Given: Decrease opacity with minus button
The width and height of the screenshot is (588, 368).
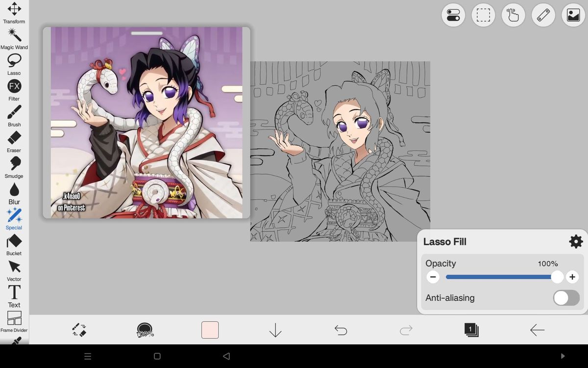Looking at the screenshot, I should 433,277.
